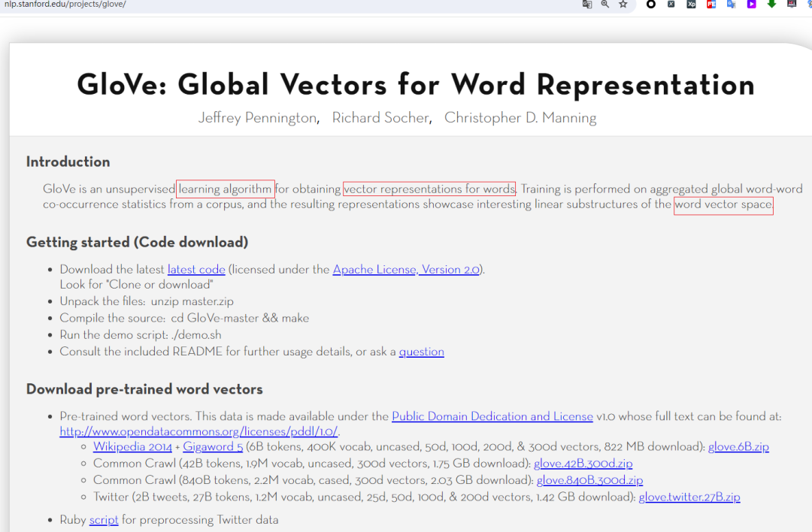The height and width of the screenshot is (532, 812).
Task: Open the Gigaword 5 link
Action: click(213, 446)
